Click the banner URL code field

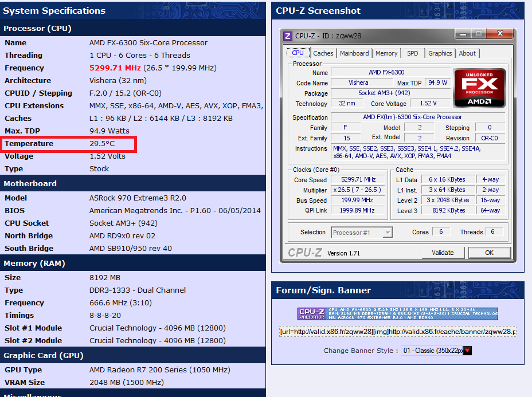click(x=398, y=332)
